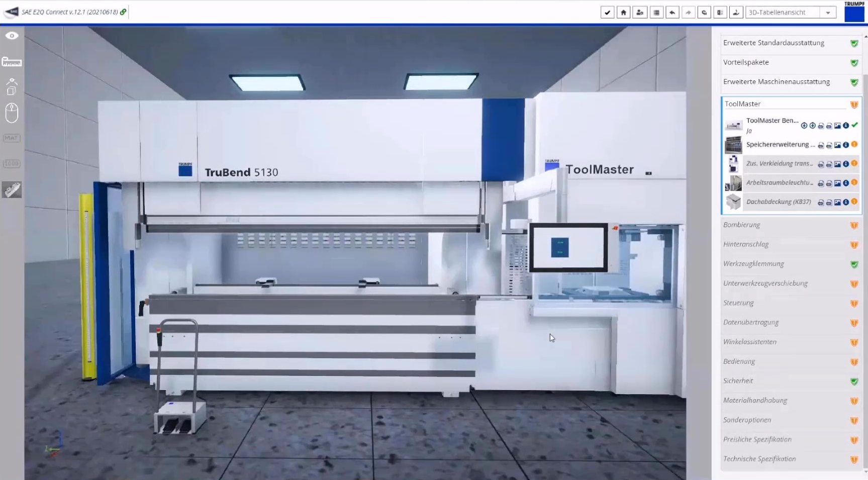Select Dachabdeckung (KB37) option row
Viewport: 868px width, 480px height.
tap(791, 202)
